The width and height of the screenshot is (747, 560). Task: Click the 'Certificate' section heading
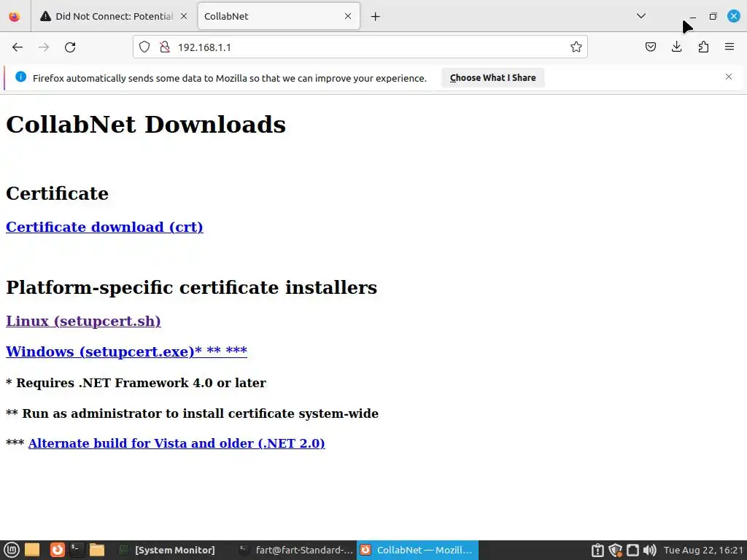click(57, 193)
